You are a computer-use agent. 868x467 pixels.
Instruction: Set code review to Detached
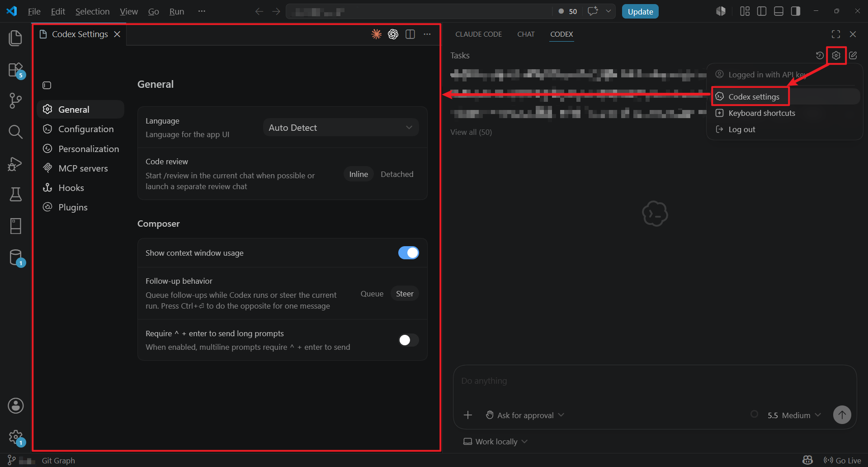pyautogui.click(x=397, y=174)
